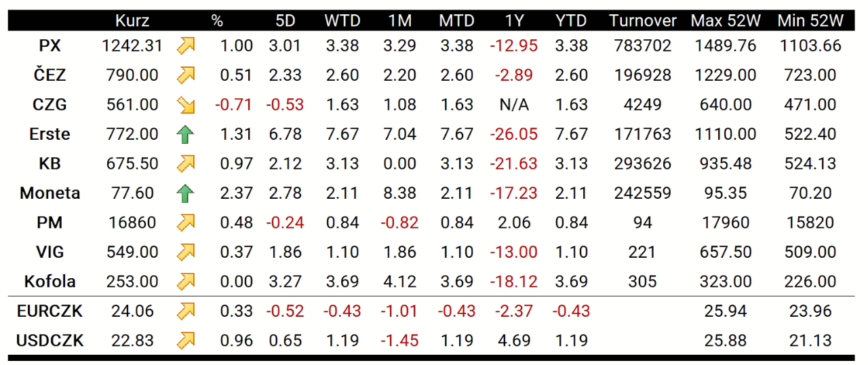This screenshot has height=365, width=868.
Task: Click the Turnover column header
Action: tap(642, 21)
